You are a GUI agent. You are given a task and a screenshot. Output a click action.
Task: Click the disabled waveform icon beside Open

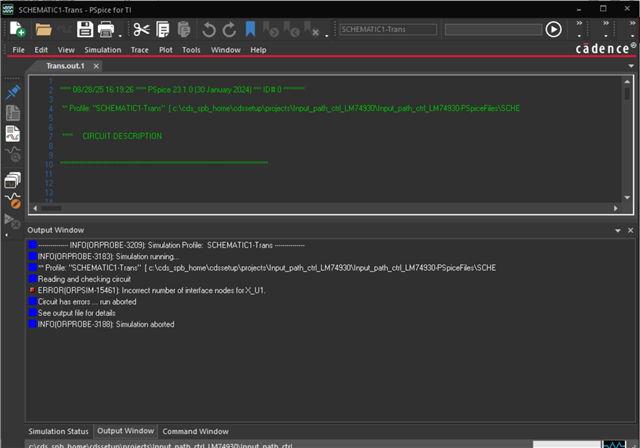[64, 29]
